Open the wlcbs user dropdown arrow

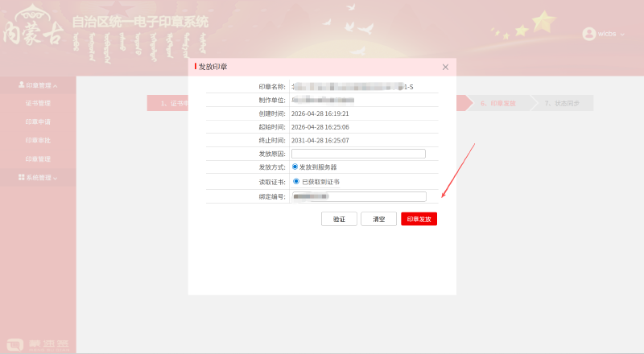(622, 35)
